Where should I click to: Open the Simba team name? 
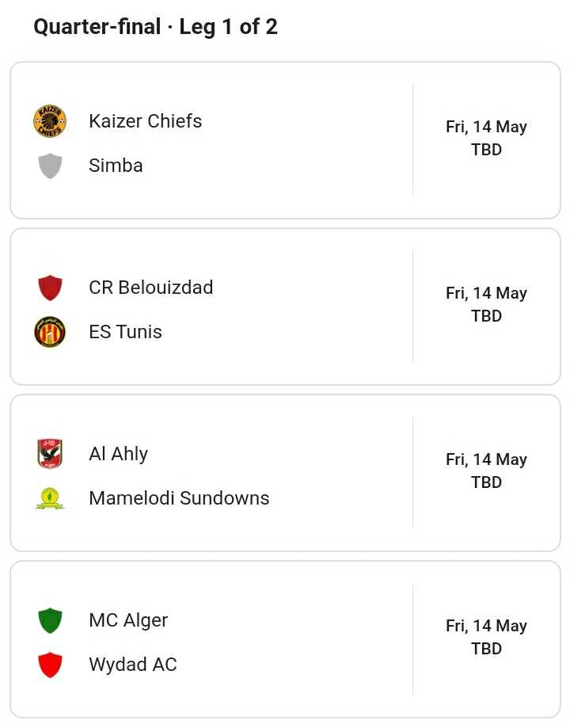(x=116, y=166)
